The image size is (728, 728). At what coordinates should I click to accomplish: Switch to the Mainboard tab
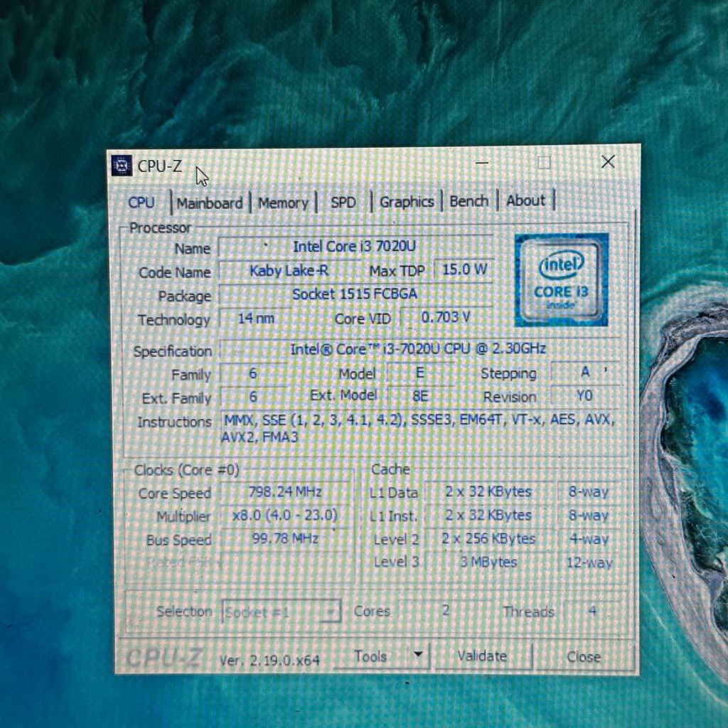210,203
